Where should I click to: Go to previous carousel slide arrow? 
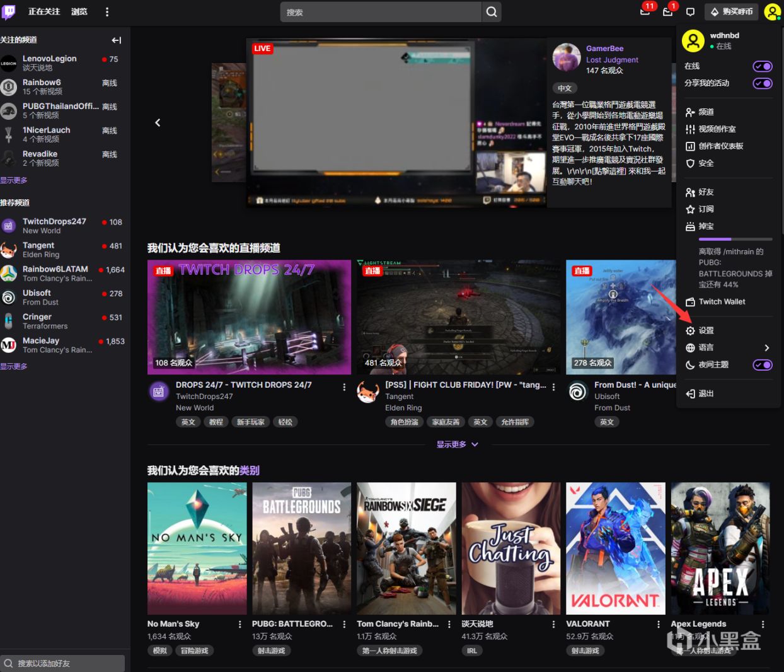click(x=158, y=122)
